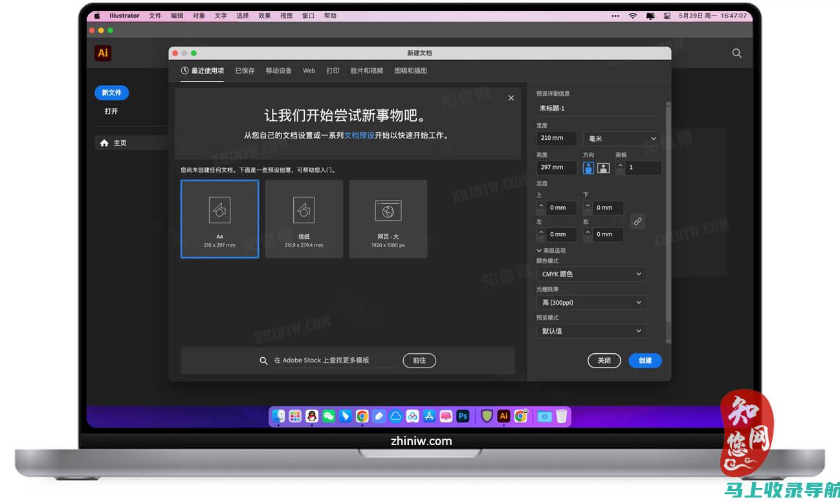The width and height of the screenshot is (840, 504).
Task: Click the Adobe Stock search magnifier icon
Action: [263, 360]
